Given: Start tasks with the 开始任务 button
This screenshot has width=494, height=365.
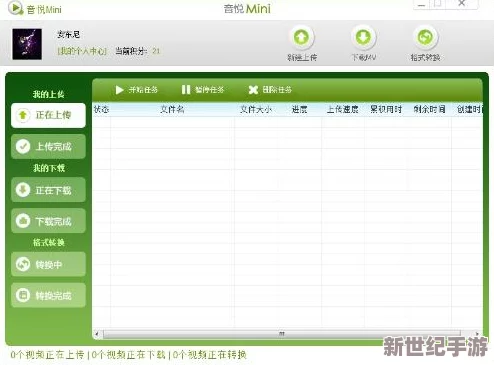Looking at the screenshot, I should 136,90.
